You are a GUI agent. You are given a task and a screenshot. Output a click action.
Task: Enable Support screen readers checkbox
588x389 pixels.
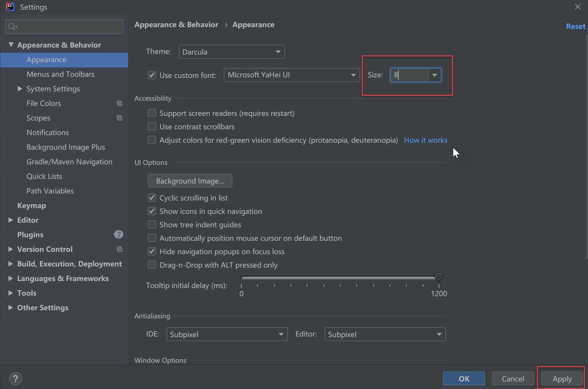pyautogui.click(x=152, y=113)
